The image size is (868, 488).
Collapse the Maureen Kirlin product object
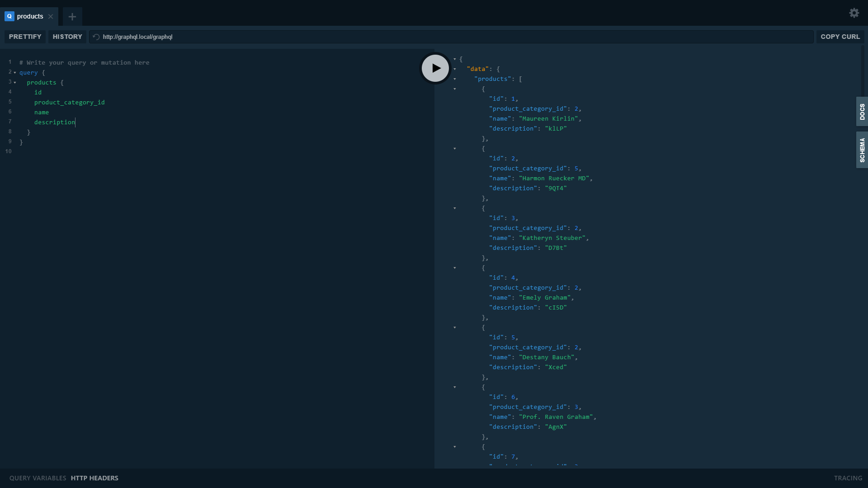[x=454, y=89]
